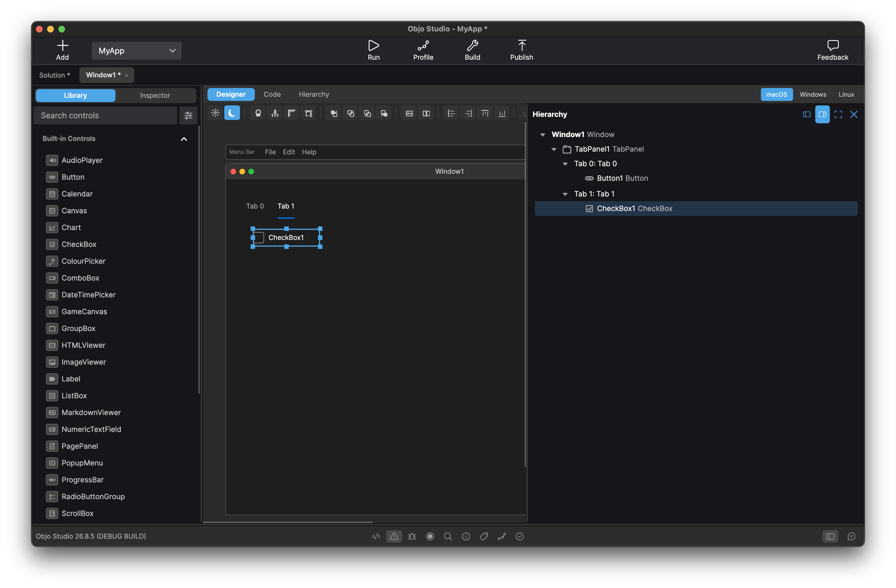Build the project
This screenshot has width=896, height=588.
pyautogui.click(x=472, y=50)
